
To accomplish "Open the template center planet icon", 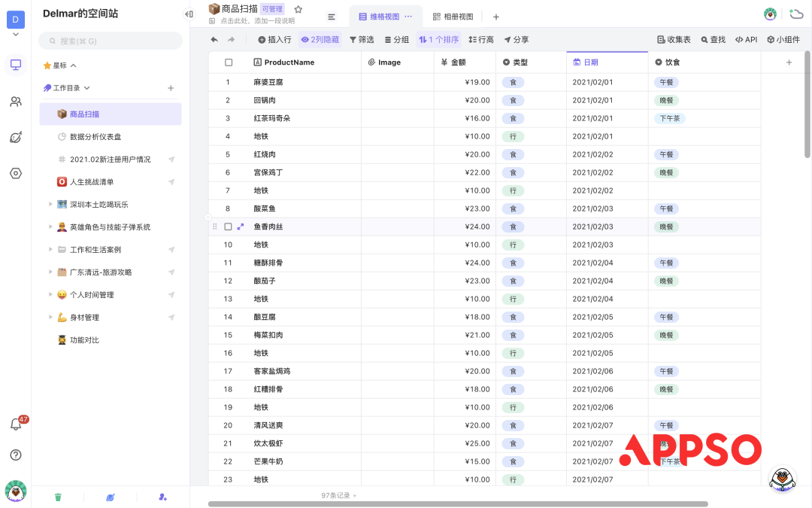I will (16, 138).
